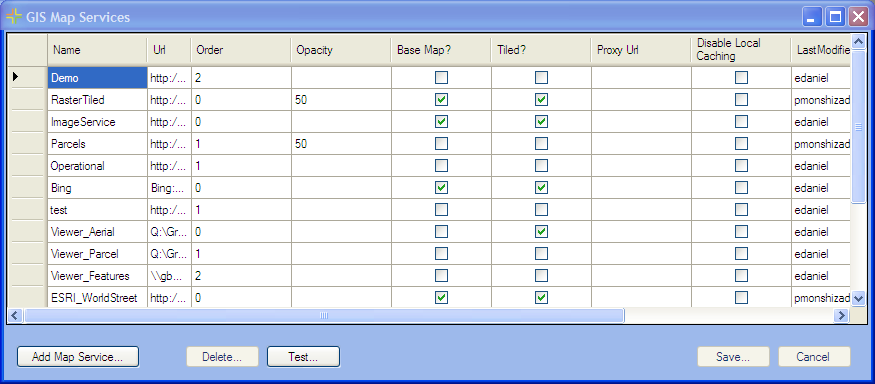Uncheck Tiled for the RasterTiled service
The image size is (875, 384).
(541, 100)
